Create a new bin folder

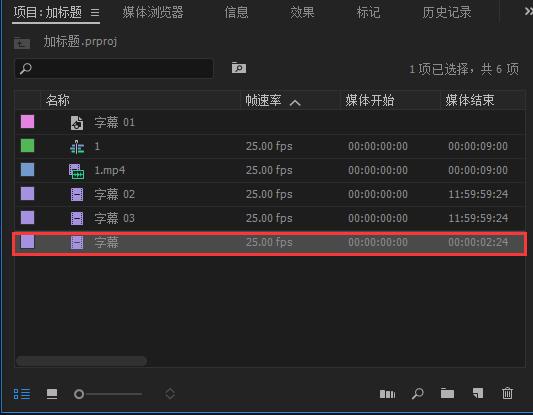(447, 393)
